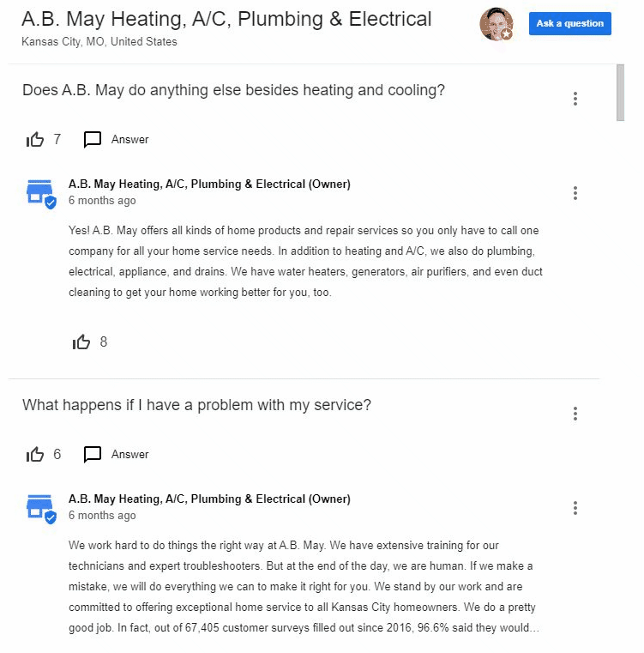The width and height of the screenshot is (644, 653).
Task: Open first answer's owner name link
Action: [209, 184]
